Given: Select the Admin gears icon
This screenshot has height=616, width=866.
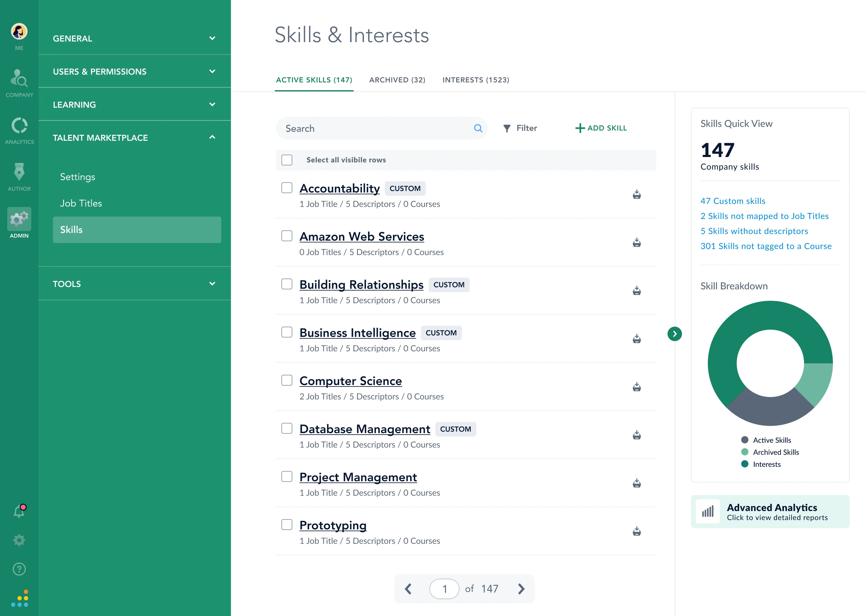Looking at the screenshot, I should (19, 219).
